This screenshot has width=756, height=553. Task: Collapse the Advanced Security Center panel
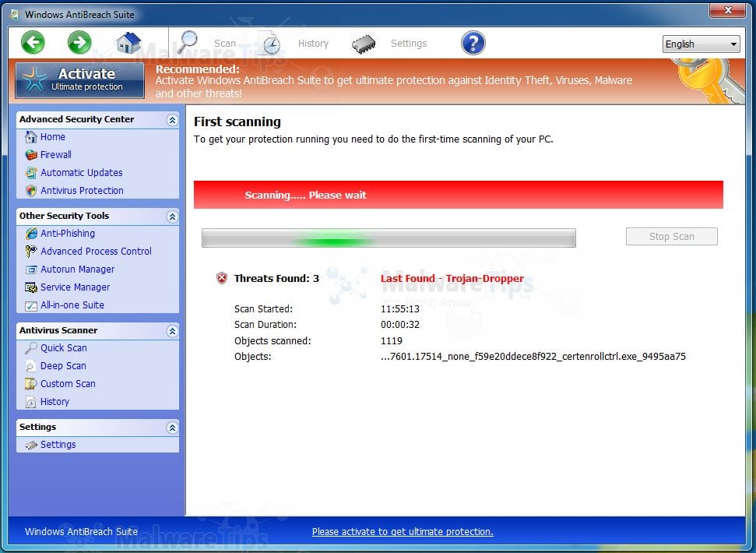[x=172, y=120]
